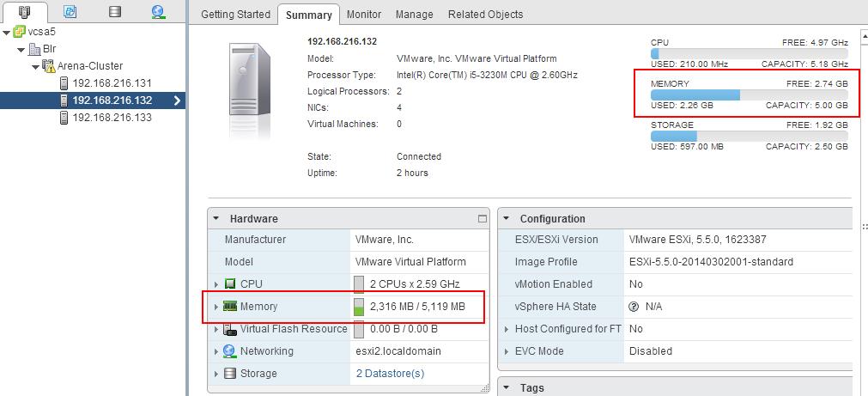Click the vertical scrollbar up arrow
Screen dimensions: 868x396
(864, 38)
